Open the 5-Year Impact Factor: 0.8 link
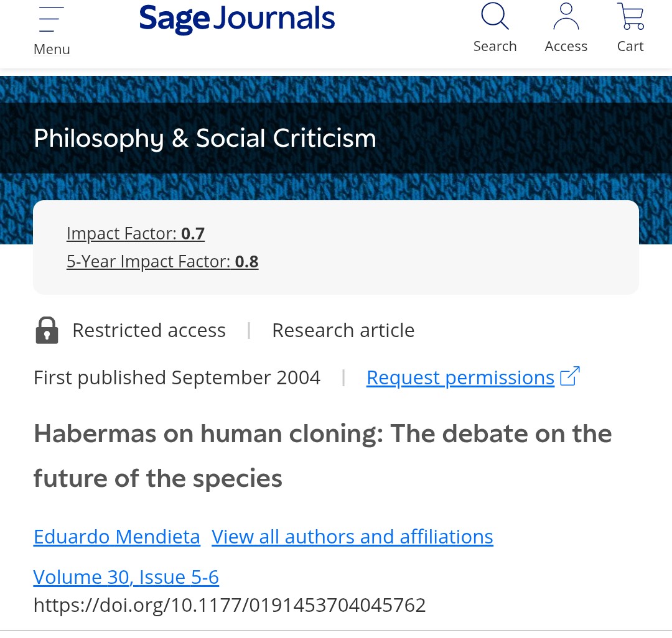This screenshot has width=672, height=638. pyautogui.click(x=162, y=262)
